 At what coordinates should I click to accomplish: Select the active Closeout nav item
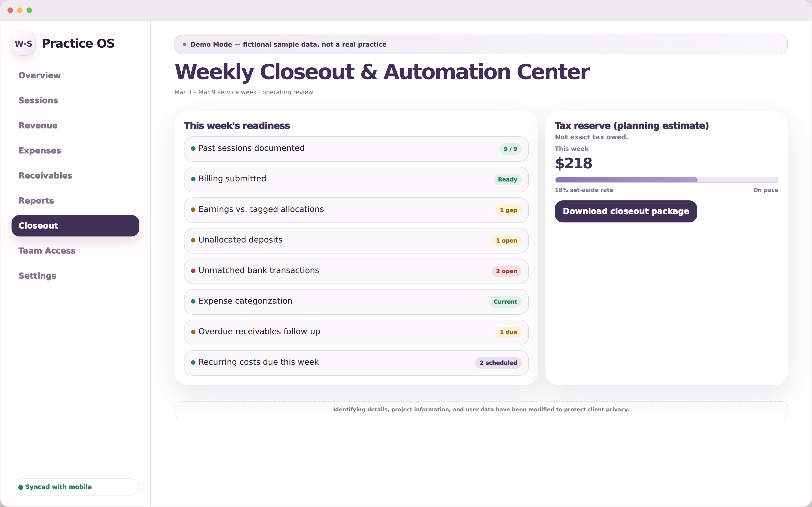pyautogui.click(x=75, y=226)
